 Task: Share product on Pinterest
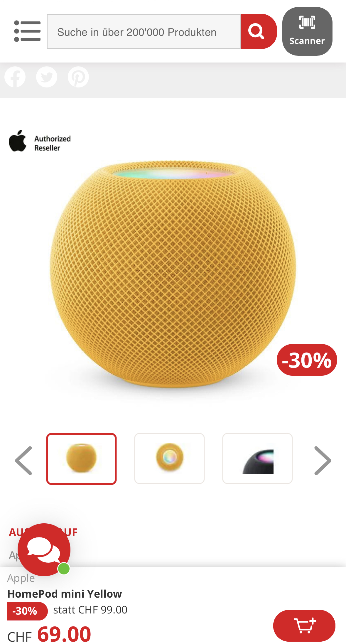click(x=78, y=77)
